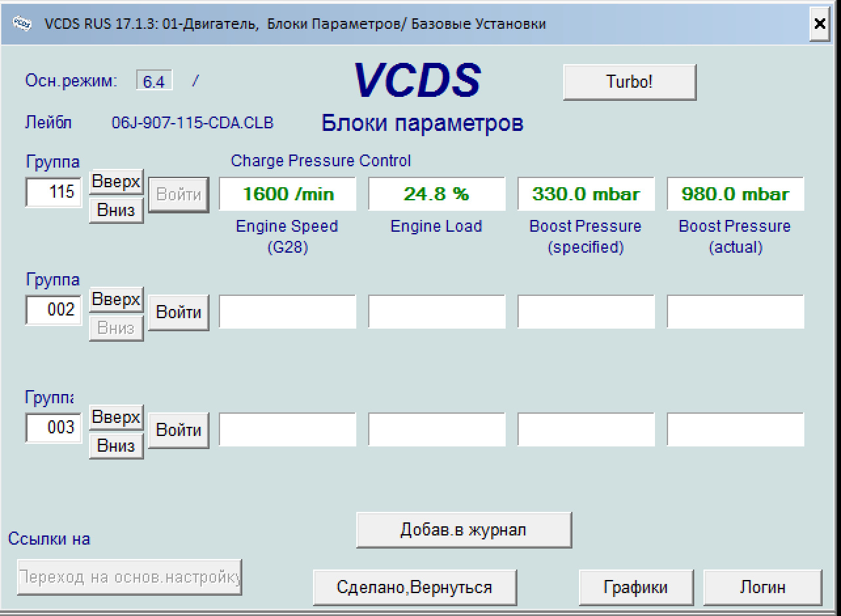Add current values with Добав.в журнал
841x616 pixels.
(464, 530)
